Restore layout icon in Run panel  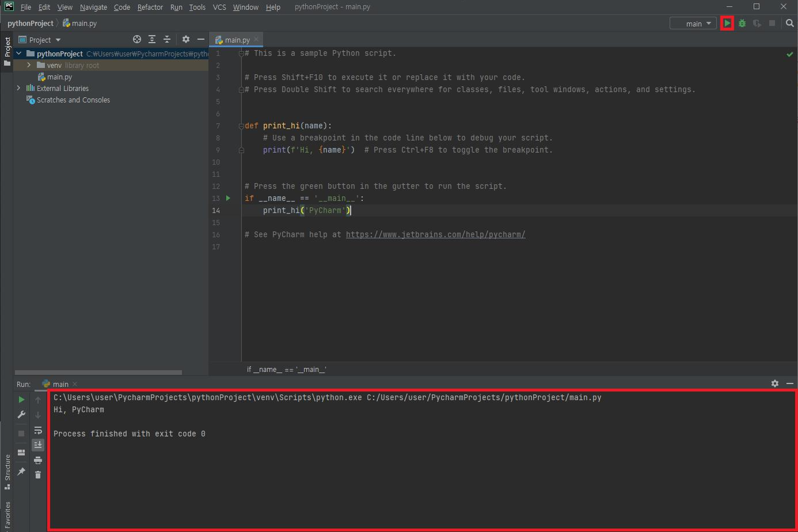(x=21, y=453)
